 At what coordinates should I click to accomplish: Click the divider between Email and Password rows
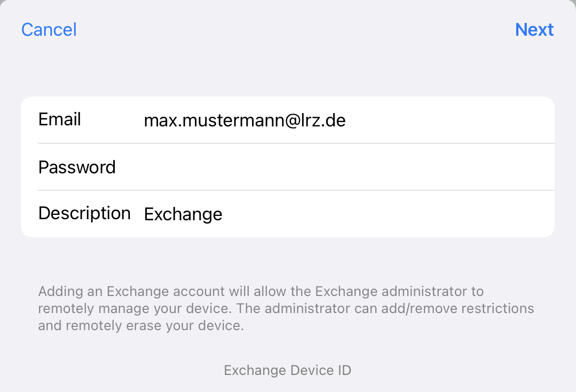coord(296,143)
